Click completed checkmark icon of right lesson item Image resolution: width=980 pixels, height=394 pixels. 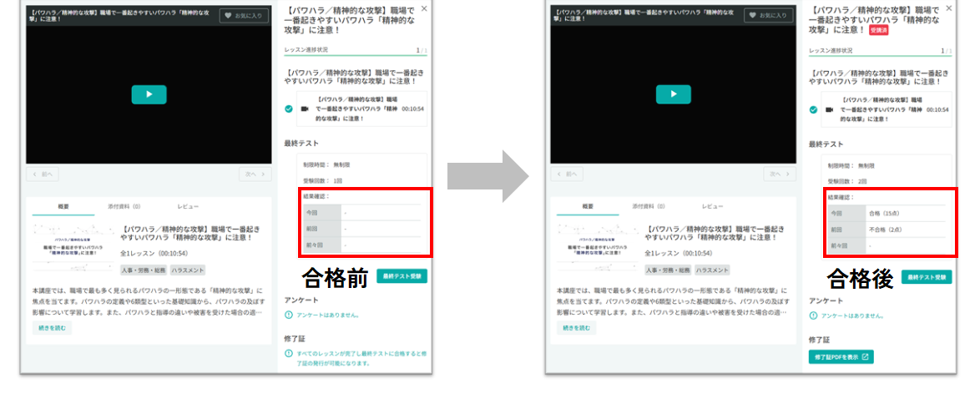(x=813, y=109)
